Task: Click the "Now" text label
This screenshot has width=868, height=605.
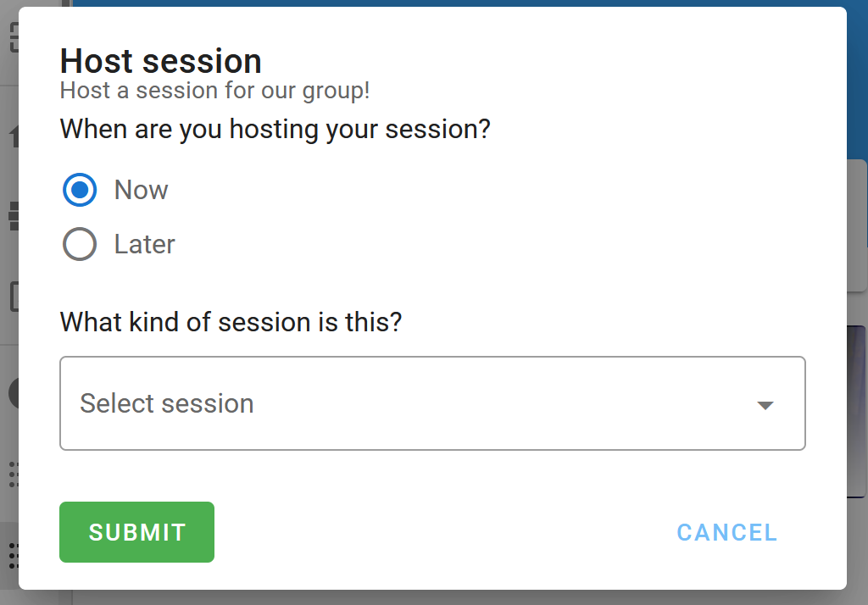Action: [x=142, y=190]
